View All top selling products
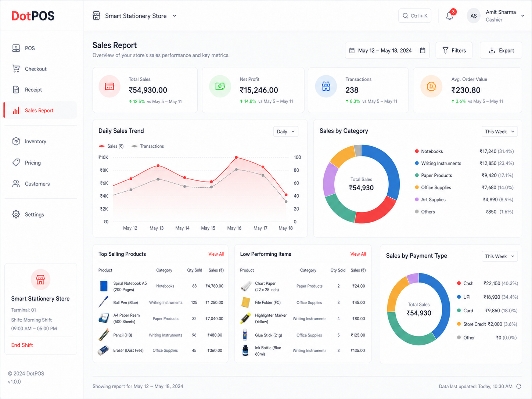Image resolution: width=532 pixels, height=399 pixels. point(216,254)
